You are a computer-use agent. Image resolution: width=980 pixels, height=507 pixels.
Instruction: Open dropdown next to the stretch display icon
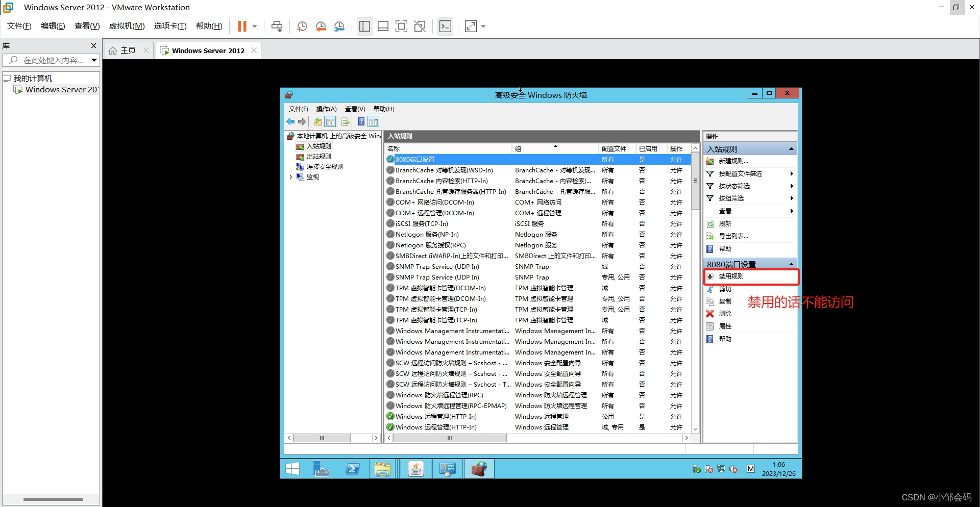click(483, 27)
